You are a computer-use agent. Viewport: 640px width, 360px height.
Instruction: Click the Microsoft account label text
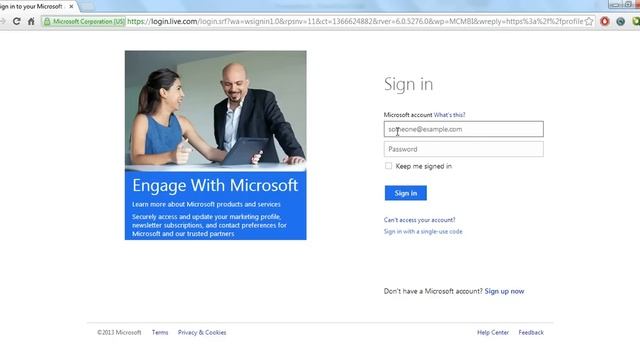(407, 115)
